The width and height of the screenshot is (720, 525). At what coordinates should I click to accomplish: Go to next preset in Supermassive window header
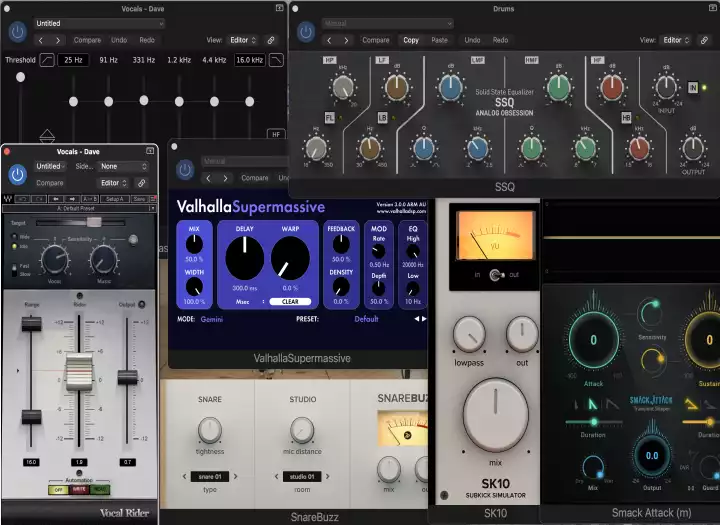225,178
